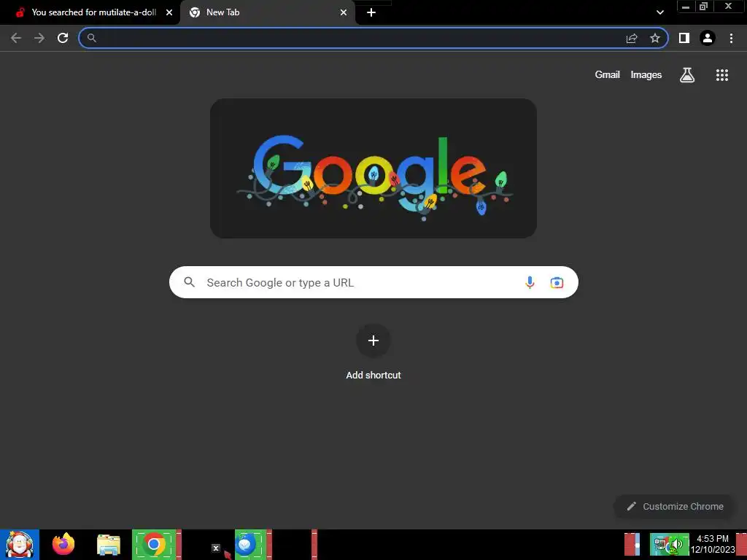Open File Explorer from the taskbar

click(109, 545)
